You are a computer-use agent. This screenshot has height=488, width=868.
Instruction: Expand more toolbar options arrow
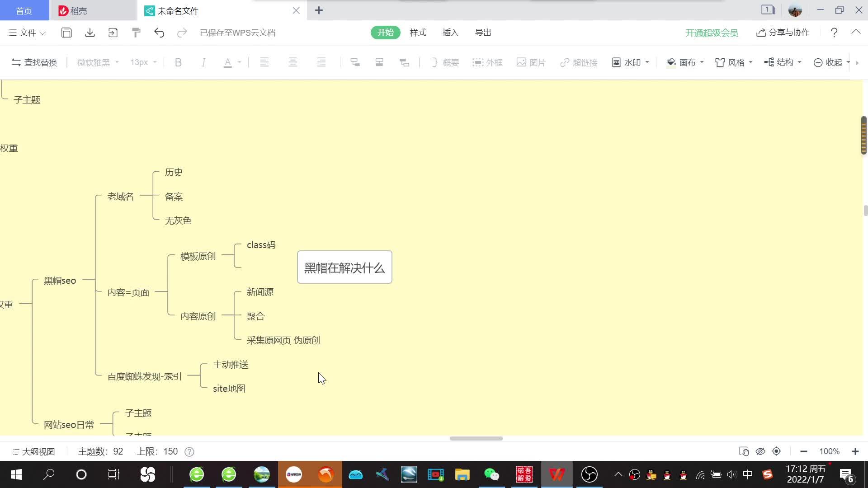[x=857, y=62]
